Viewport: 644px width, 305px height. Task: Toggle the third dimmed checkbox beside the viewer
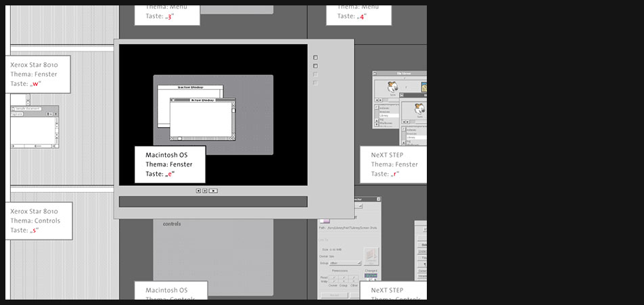315,74
